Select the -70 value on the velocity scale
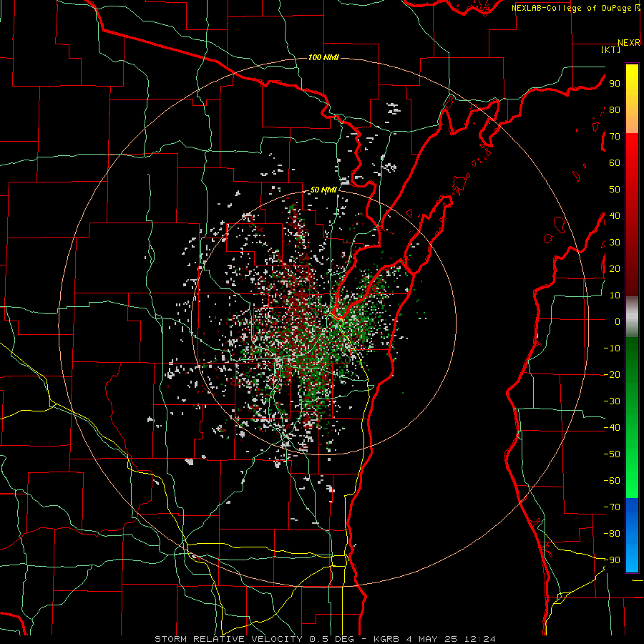 612,507
